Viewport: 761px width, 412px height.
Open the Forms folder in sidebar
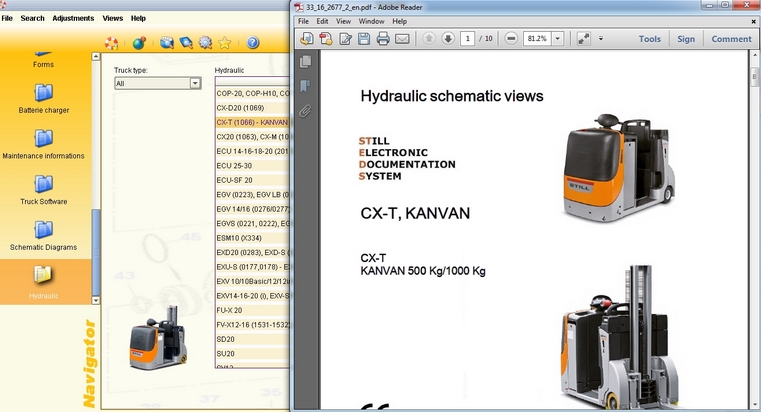(43, 60)
